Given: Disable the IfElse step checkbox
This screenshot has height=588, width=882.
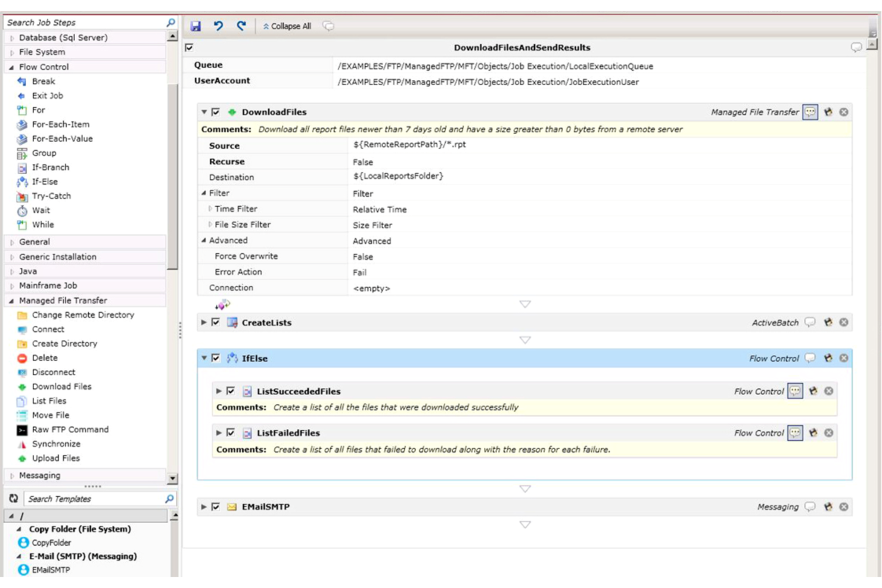Looking at the screenshot, I should click(216, 358).
